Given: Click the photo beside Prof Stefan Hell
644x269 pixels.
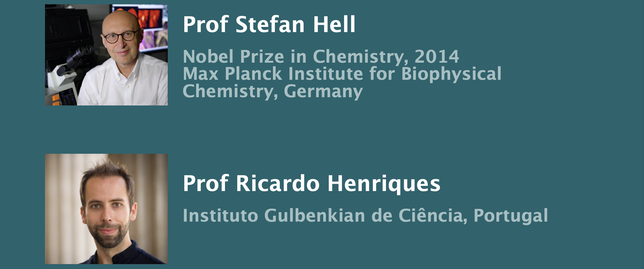Looking at the screenshot, I should point(106,55).
